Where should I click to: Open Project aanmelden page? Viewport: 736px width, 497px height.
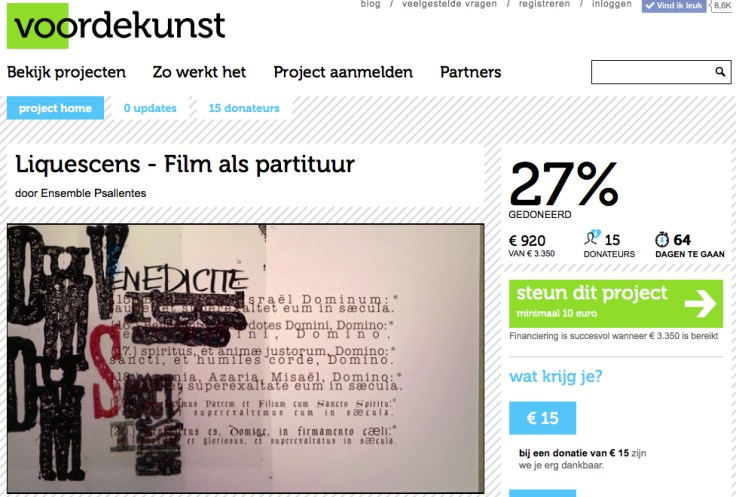[343, 72]
